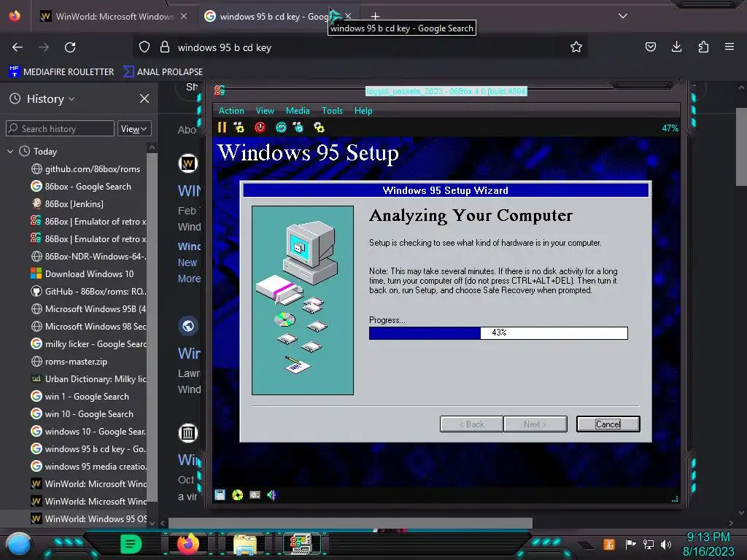This screenshot has width=747, height=560.
Task: Bookmark this page with the star
Action: [x=576, y=47]
